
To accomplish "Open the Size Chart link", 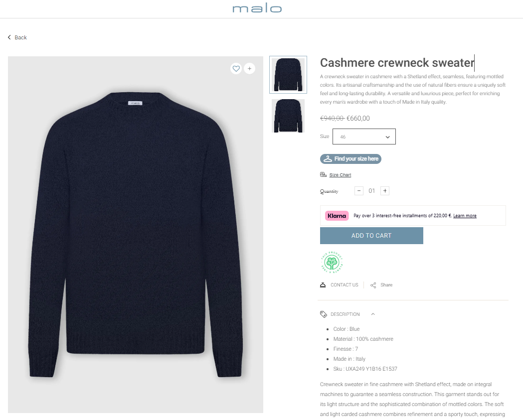I will click(340, 175).
